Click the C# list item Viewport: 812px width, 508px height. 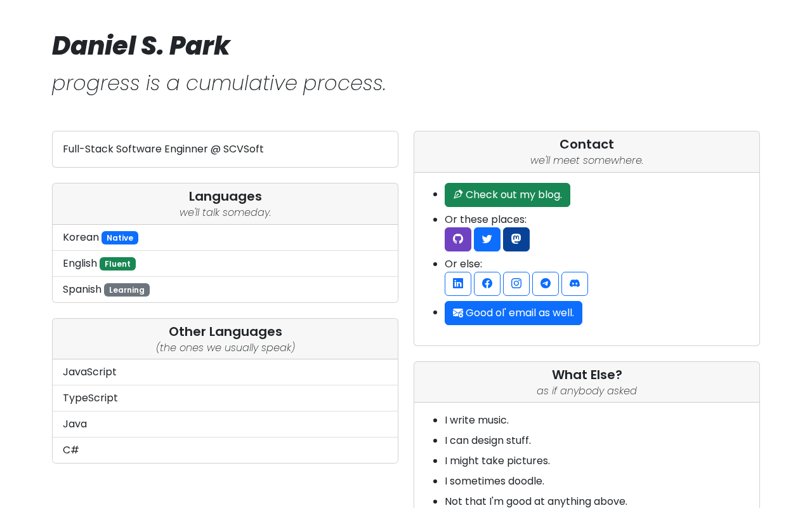(225, 450)
